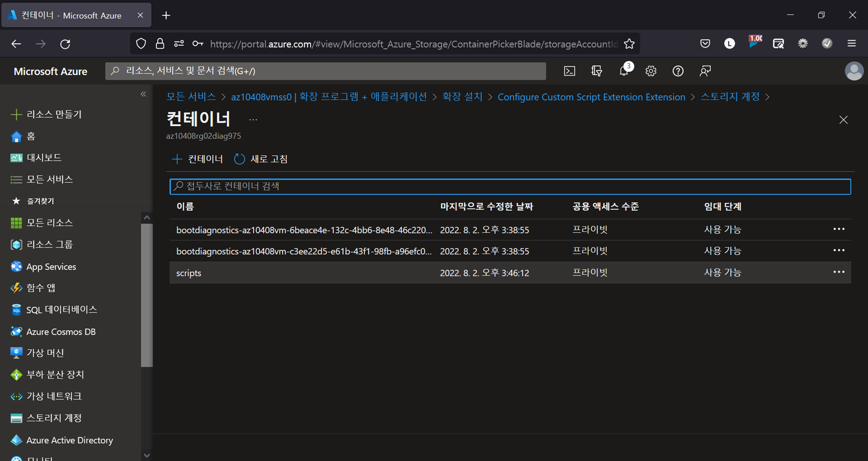This screenshot has width=868, height=461.
Task: Click the Pocket save icon in toolbar
Action: coord(705,43)
